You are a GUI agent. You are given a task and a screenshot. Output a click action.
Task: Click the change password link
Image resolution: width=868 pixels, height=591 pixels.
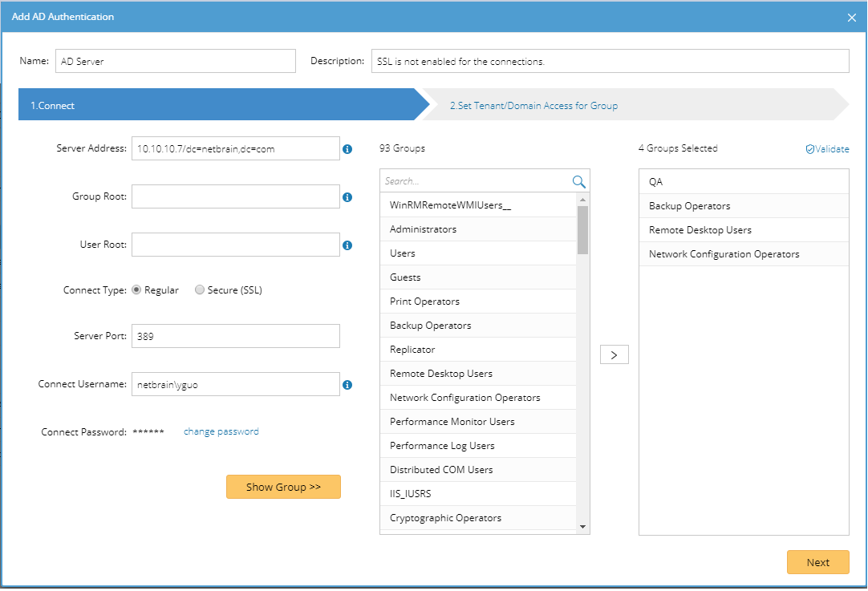(221, 431)
